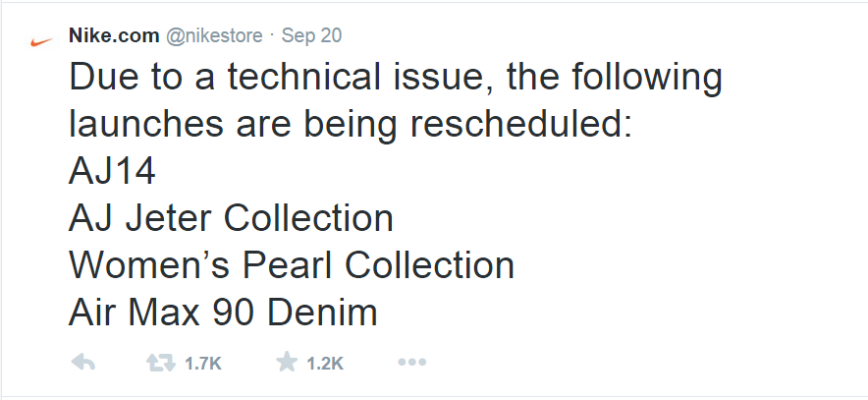Viewport: 868px width, 400px height.
Task: Click the 1.7K retweet count
Action: [203, 364]
